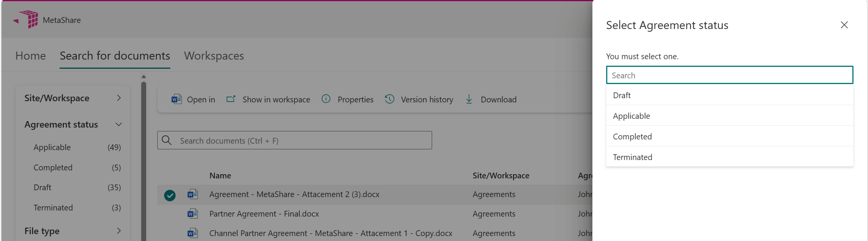Click the Version history clock icon
868x241 pixels.
pyautogui.click(x=389, y=99)
